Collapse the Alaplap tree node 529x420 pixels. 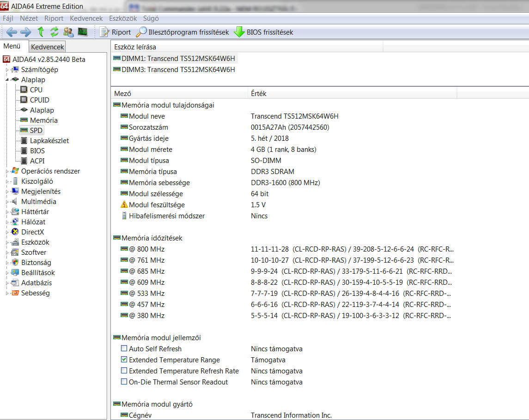point(7,80)
